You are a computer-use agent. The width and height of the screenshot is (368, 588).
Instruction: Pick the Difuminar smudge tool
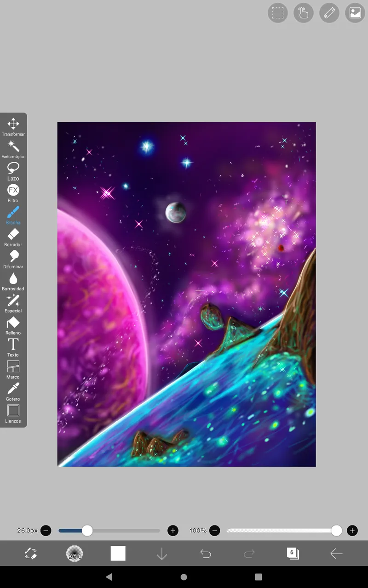pos(13,259)
